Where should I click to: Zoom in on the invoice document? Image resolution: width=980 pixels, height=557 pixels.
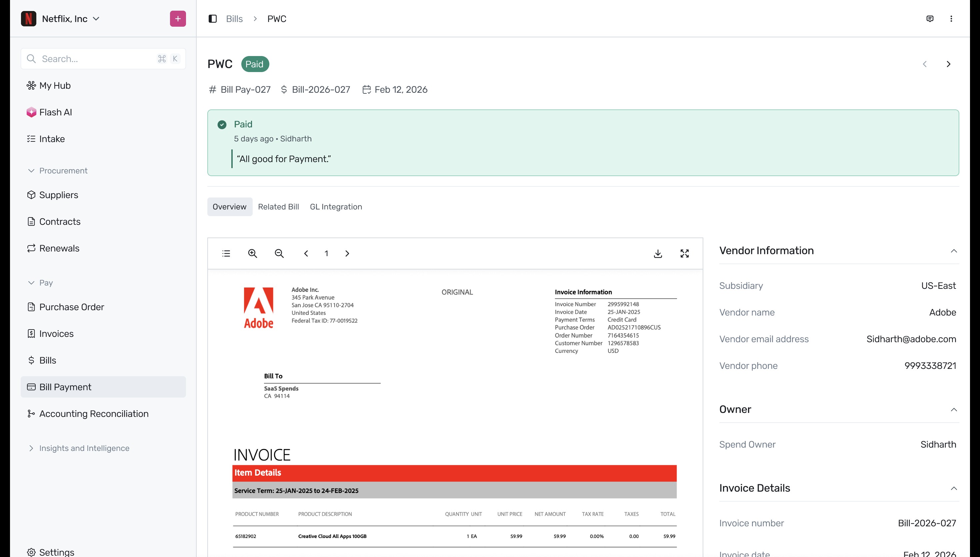(x=253, y=253)
